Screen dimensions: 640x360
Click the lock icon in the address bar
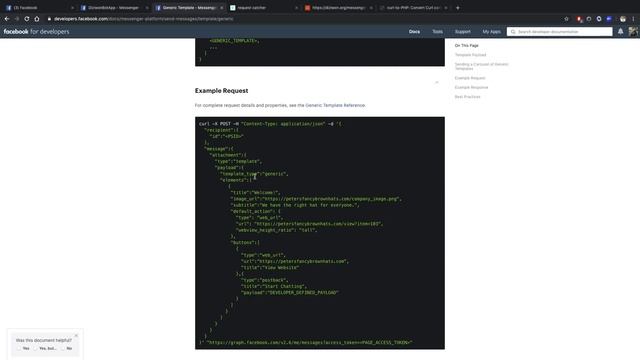49,19
